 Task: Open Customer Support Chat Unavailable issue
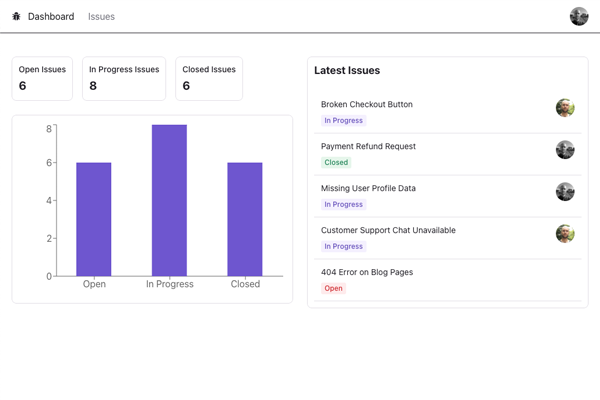(388, 230)
